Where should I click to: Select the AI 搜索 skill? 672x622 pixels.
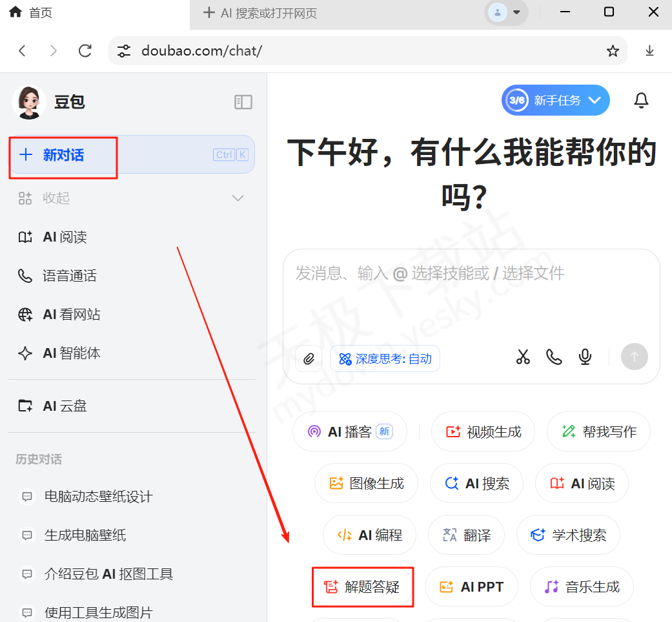[x=476, y=484]
